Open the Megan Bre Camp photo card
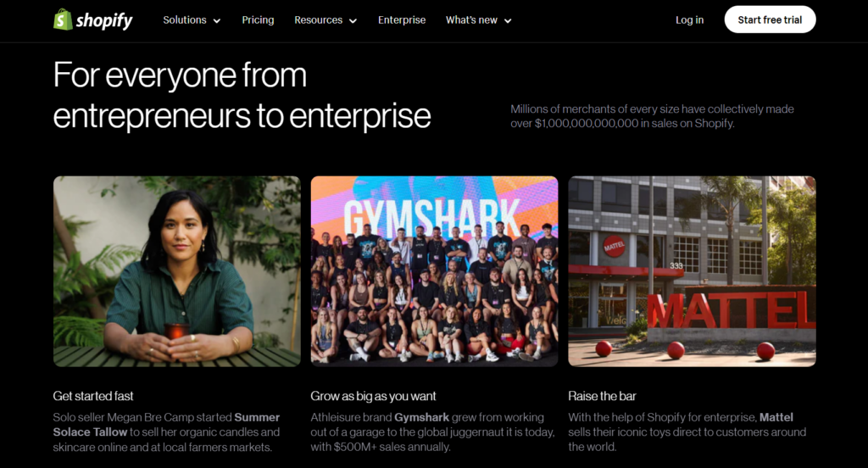Screen dimensions: 868x468 [177, 271]
